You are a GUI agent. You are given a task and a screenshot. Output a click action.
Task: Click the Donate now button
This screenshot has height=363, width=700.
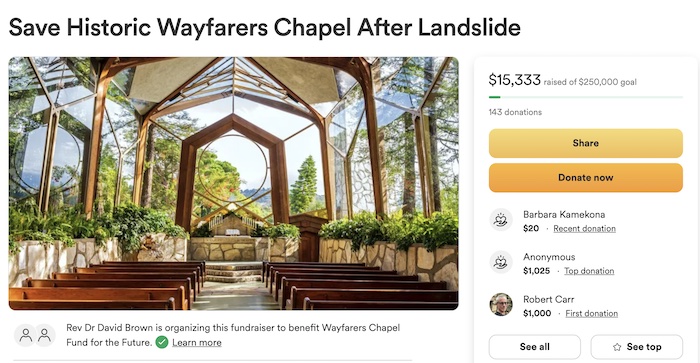pos(586,177)
